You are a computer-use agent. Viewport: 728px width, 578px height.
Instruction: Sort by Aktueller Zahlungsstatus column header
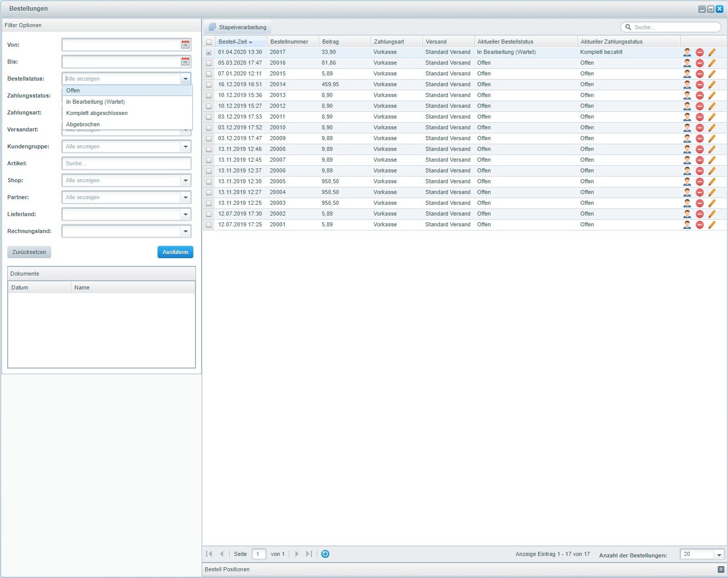click(x=629, y=42)
